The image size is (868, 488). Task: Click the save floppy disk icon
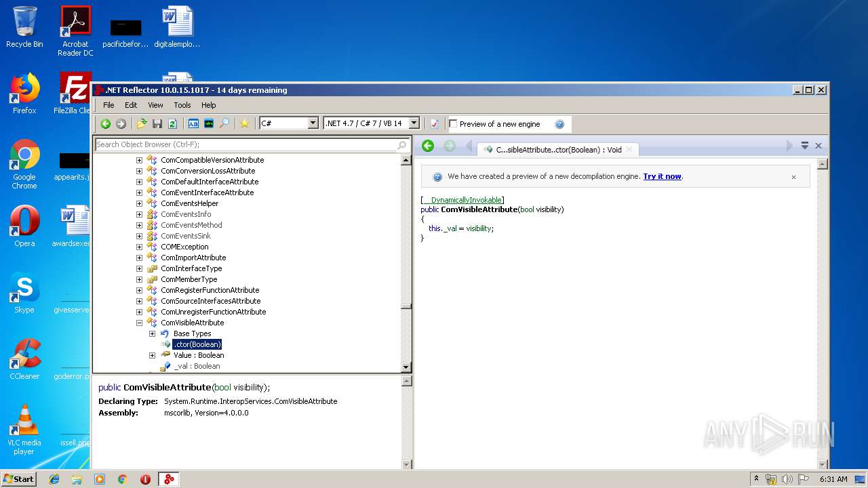(x=157, y=123)
